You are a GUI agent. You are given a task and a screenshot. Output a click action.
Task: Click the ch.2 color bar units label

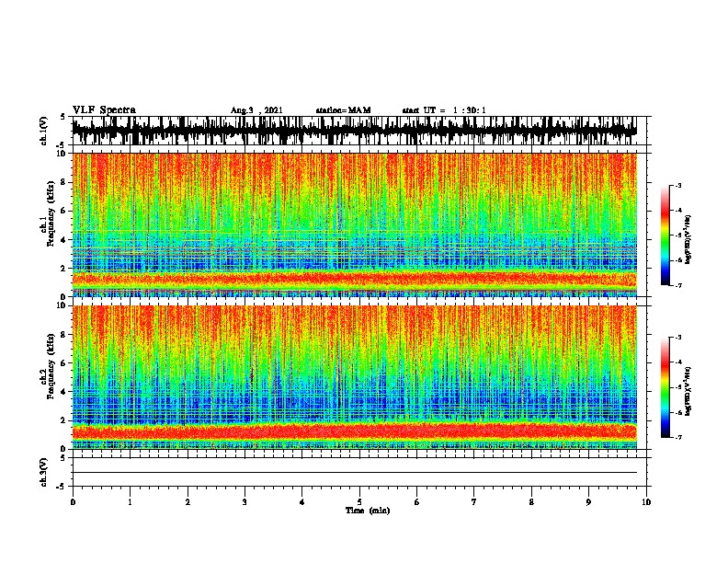coord(688,391)
